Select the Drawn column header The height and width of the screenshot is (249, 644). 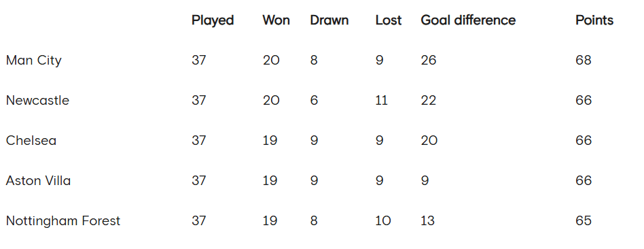[329, 20]
